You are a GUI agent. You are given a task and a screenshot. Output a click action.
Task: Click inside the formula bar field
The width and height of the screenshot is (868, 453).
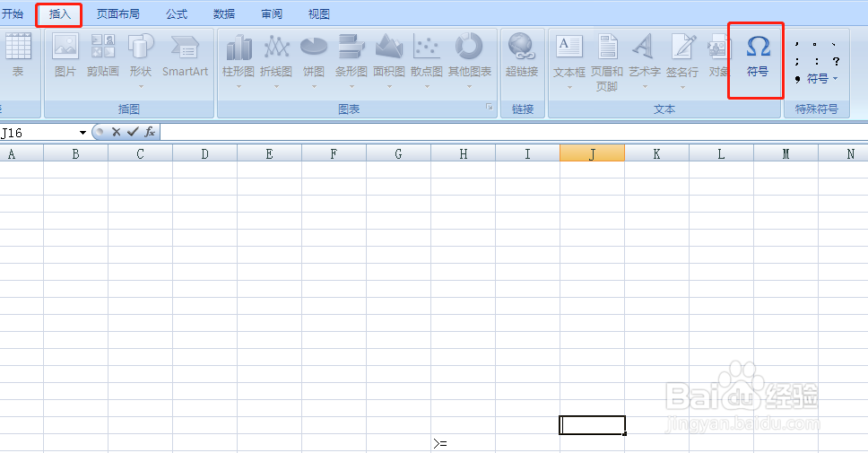pos(514,133)
